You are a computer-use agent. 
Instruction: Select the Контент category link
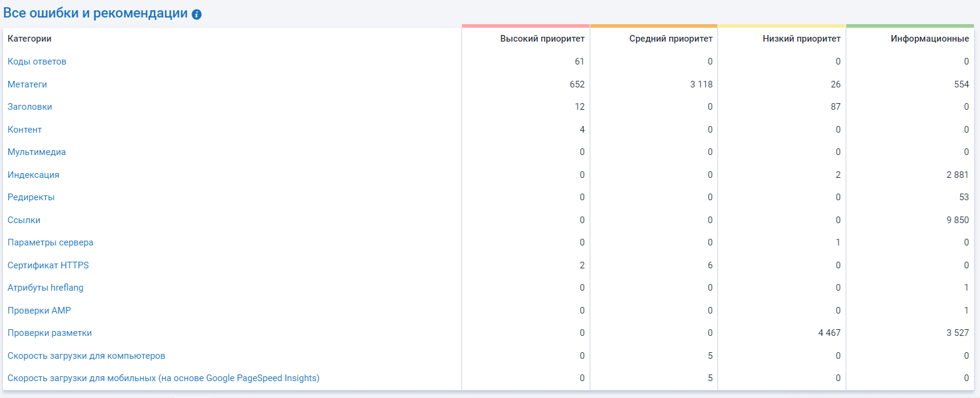[x=25, y=130]
